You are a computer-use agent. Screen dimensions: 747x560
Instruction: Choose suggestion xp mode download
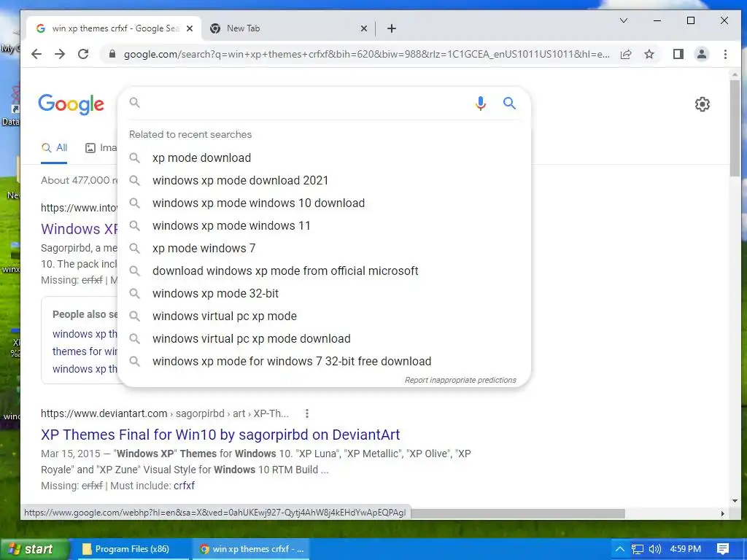324,157
